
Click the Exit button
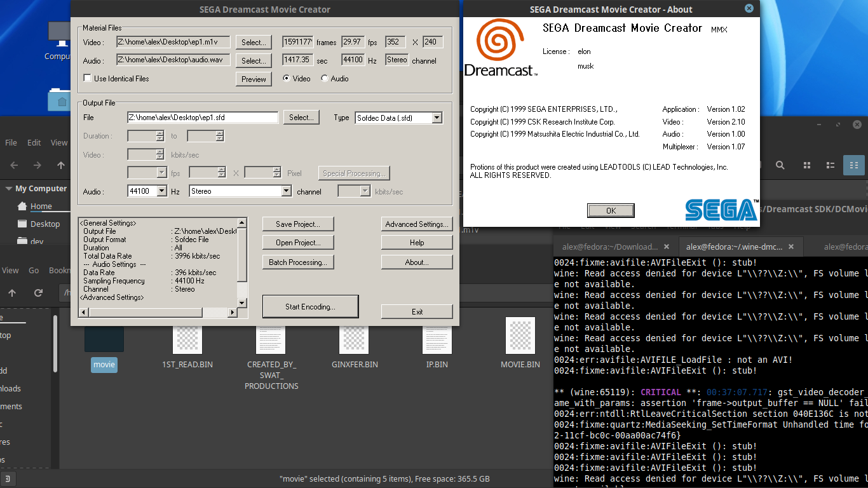pyautogui.click(x=417, y=312)
